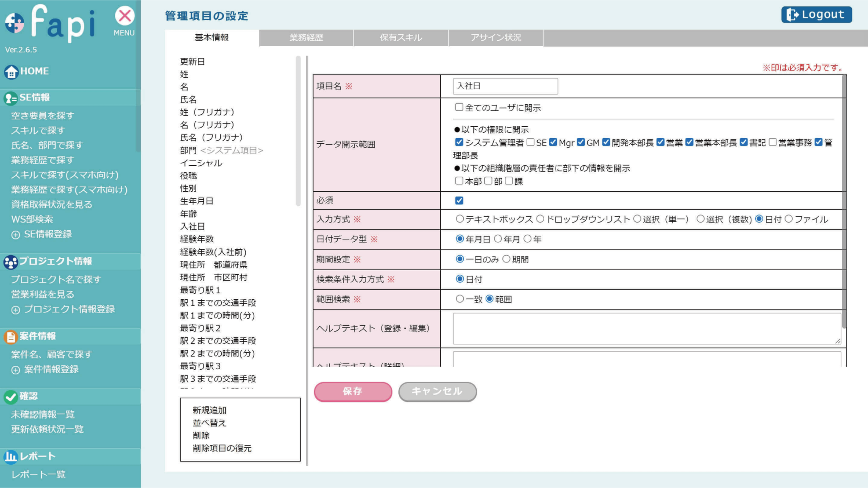
Task: Click the レポート chart icon
Action: (10, 457)
